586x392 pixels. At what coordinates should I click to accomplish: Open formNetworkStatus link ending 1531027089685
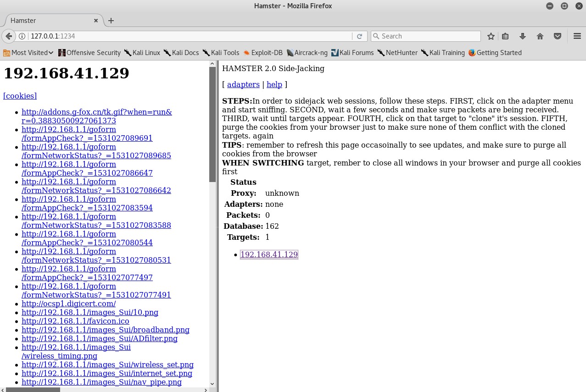coord(96,151)
